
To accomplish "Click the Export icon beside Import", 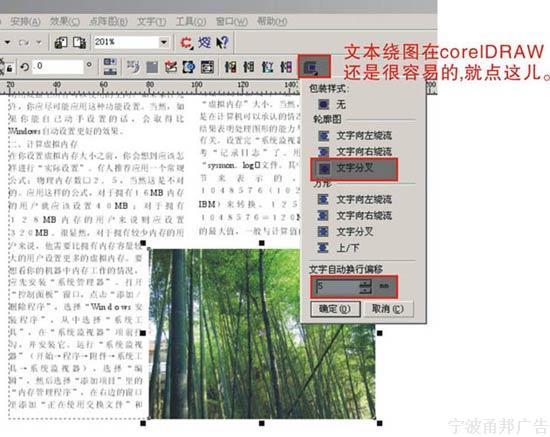I will [x=80, y=43].
